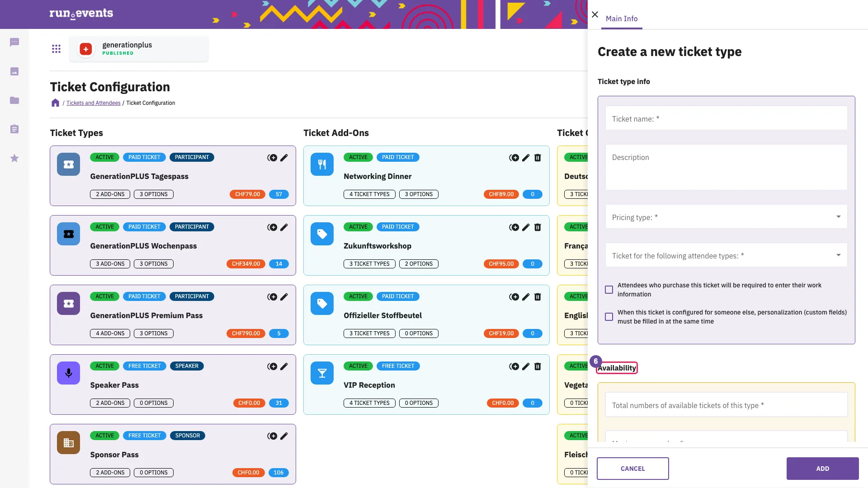Expand the Pricing type dropdown
This screenshot has height=488, width=868.
726,217
